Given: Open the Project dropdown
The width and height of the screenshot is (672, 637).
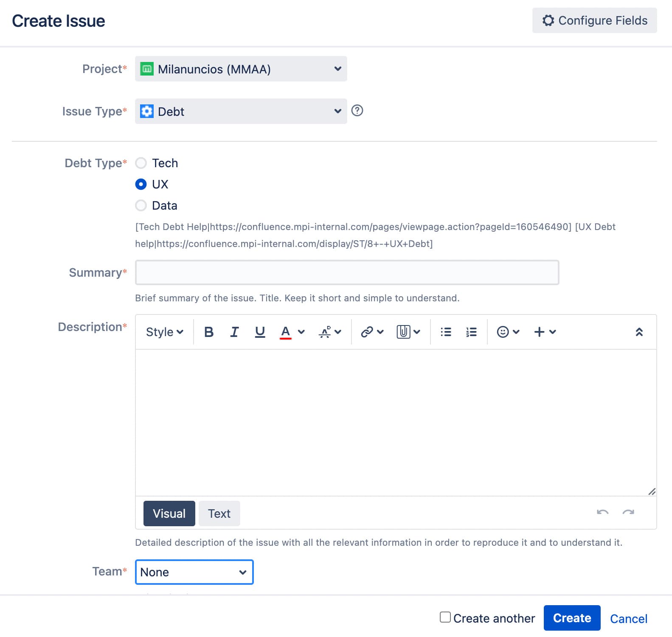Looking at the screenshot, I should click(x=241, y=69).
